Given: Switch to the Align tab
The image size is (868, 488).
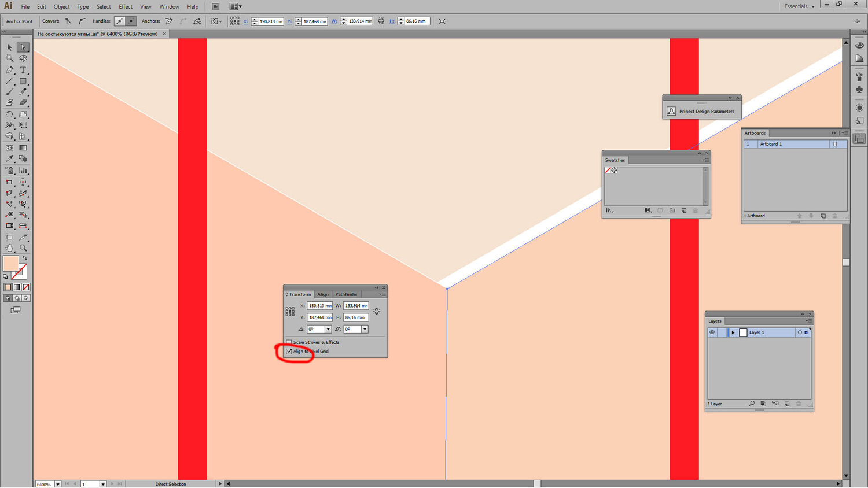Looking at the screenshot, I should pos(323,294).
